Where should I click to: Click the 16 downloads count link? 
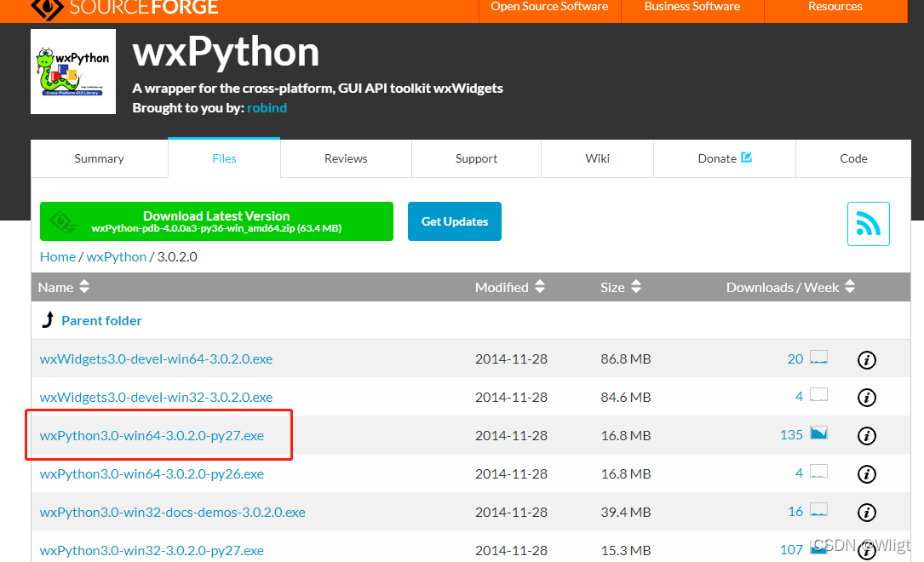click(795, 512)
